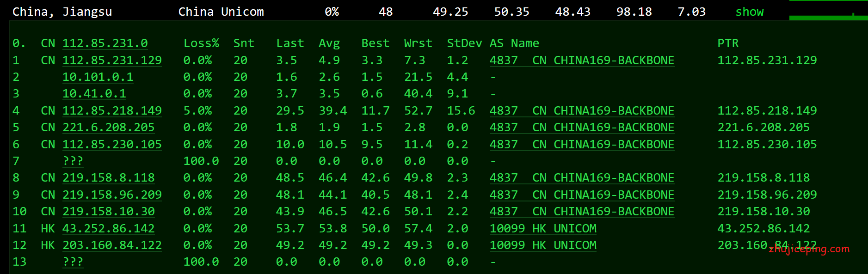868x274 pixels.
Task: Open AS 10099 HK UNICOM link for hop 11
Action: tap(543, 228)
